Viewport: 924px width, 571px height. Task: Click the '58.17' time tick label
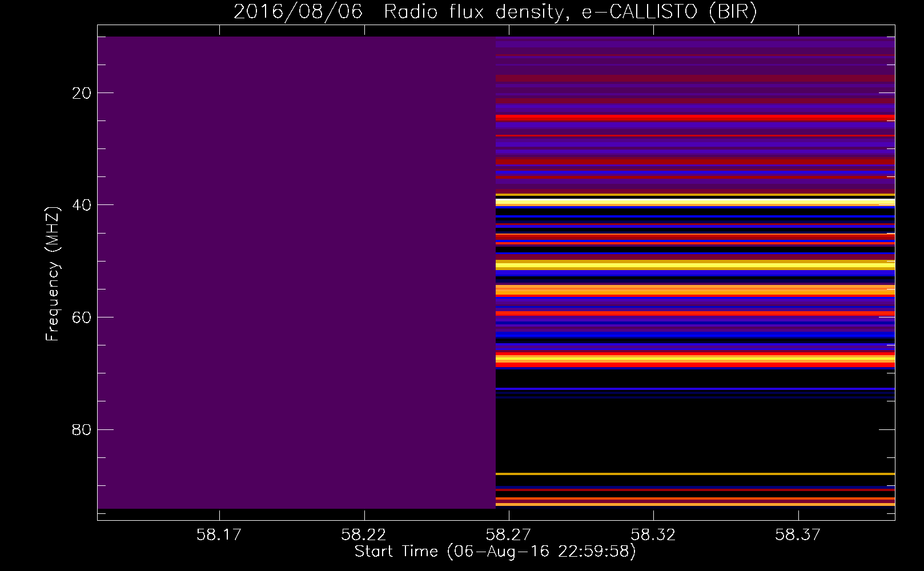coord(219,535)
